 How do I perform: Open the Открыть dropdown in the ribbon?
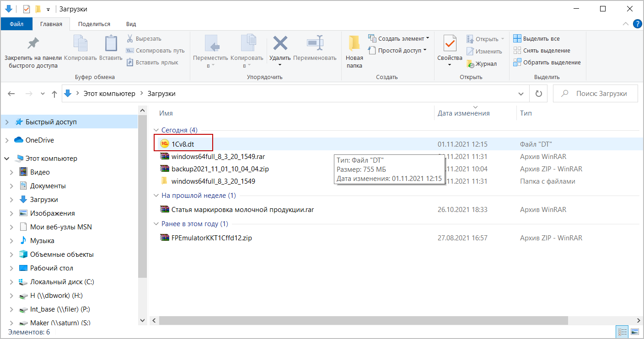tap(485, 39)
